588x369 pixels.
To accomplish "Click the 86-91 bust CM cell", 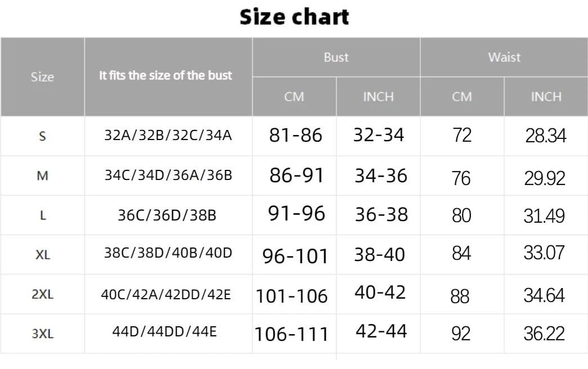I will 297,175.
